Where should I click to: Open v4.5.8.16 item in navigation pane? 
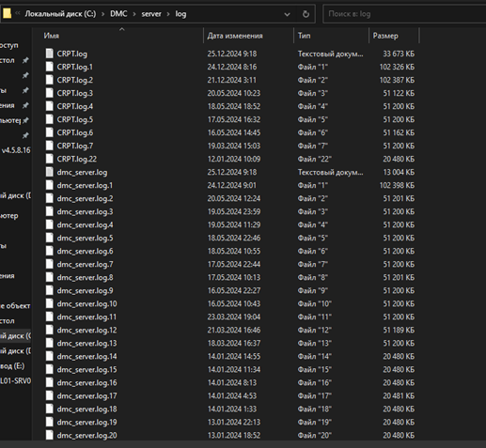[x=16, y=150]
